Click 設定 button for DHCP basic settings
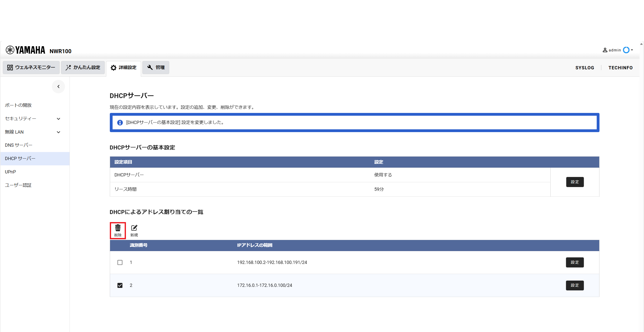This screenshot has width=644, height=332. pos(575,182)
